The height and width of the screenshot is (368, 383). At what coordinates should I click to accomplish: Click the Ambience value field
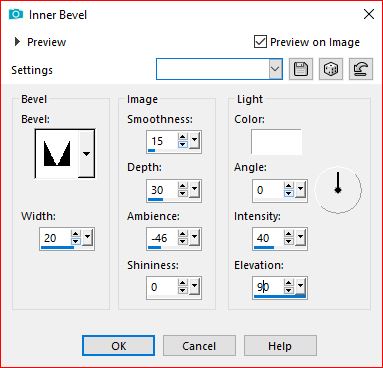[x=162, y=238]
